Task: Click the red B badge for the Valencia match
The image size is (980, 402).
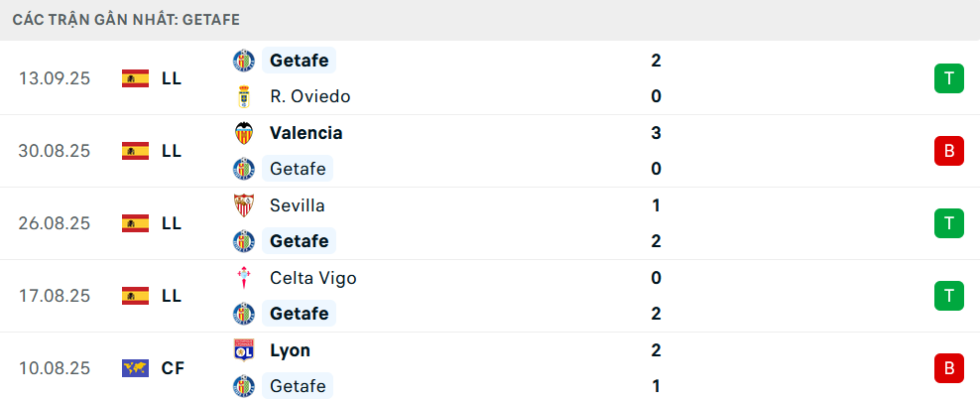Action: 948,151
